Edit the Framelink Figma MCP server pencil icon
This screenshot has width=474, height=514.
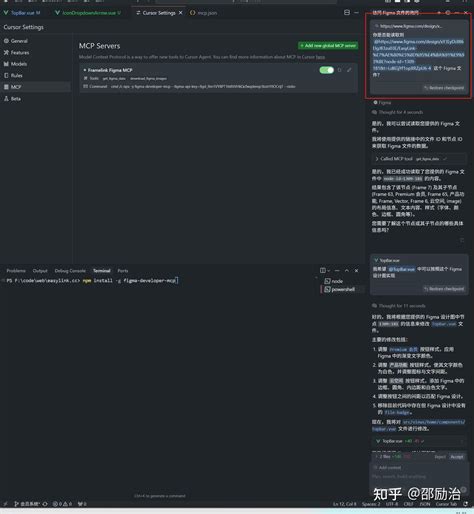(x=349, y=70)
